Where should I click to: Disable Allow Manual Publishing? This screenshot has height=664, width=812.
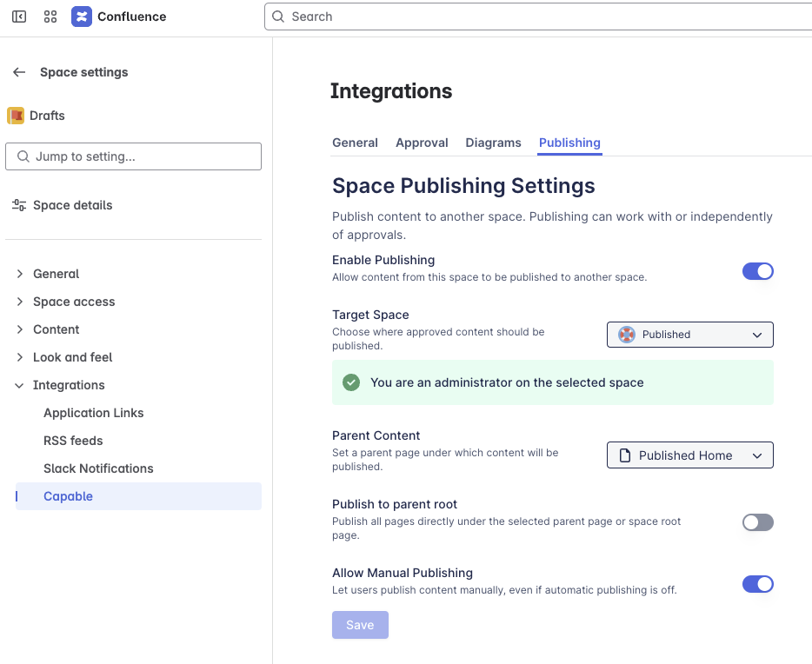tap(757, 584)
